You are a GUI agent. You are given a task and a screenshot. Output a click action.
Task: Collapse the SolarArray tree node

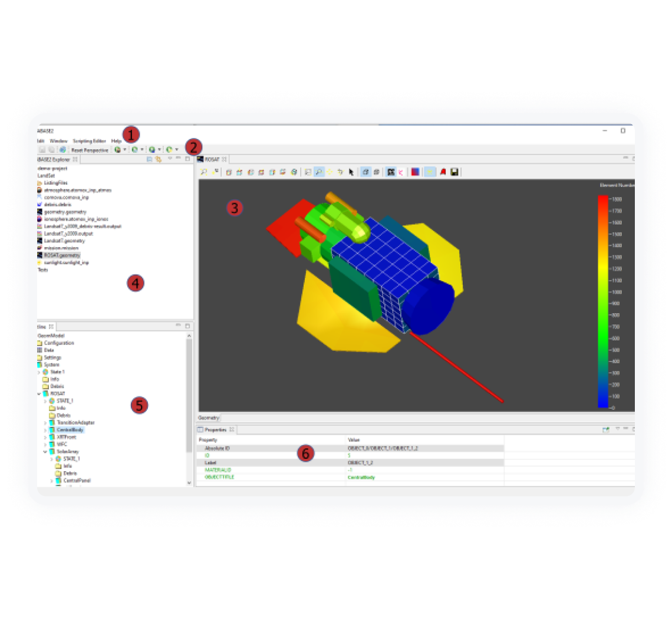45,452
